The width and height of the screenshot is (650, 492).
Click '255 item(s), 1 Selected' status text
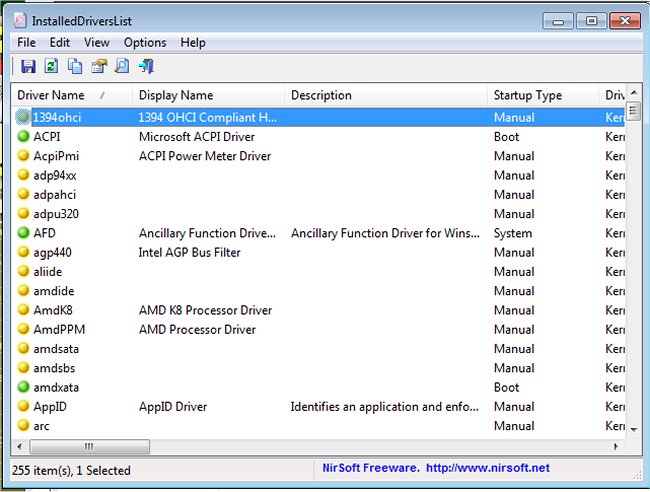71,470
